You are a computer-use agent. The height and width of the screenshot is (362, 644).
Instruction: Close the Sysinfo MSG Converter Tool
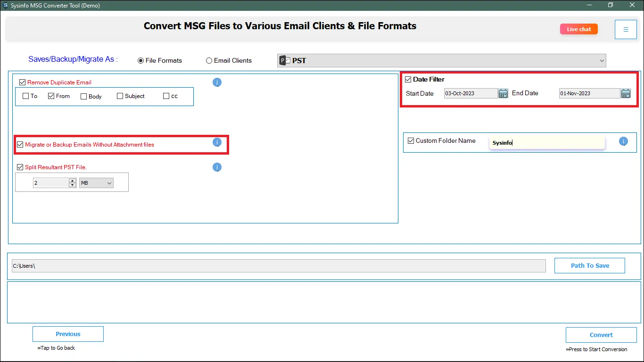click(x=633, y=5)
